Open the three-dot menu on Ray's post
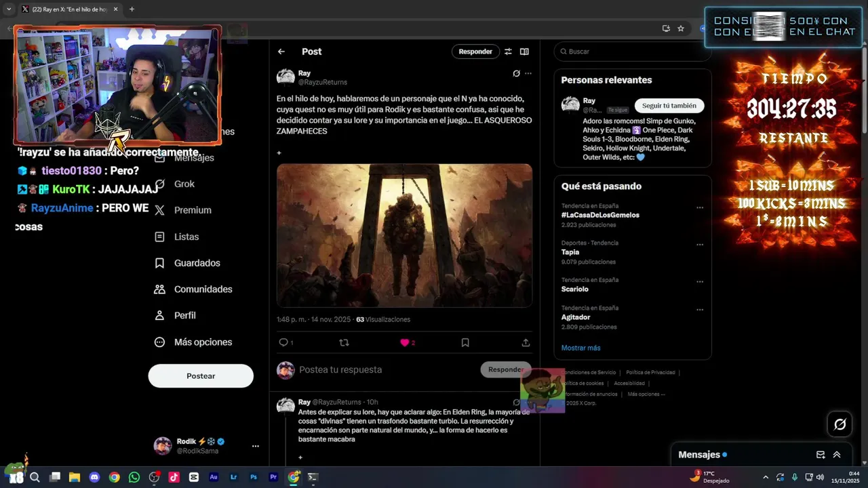This screenshot has width=868, height=488. (x=528, y=73)
